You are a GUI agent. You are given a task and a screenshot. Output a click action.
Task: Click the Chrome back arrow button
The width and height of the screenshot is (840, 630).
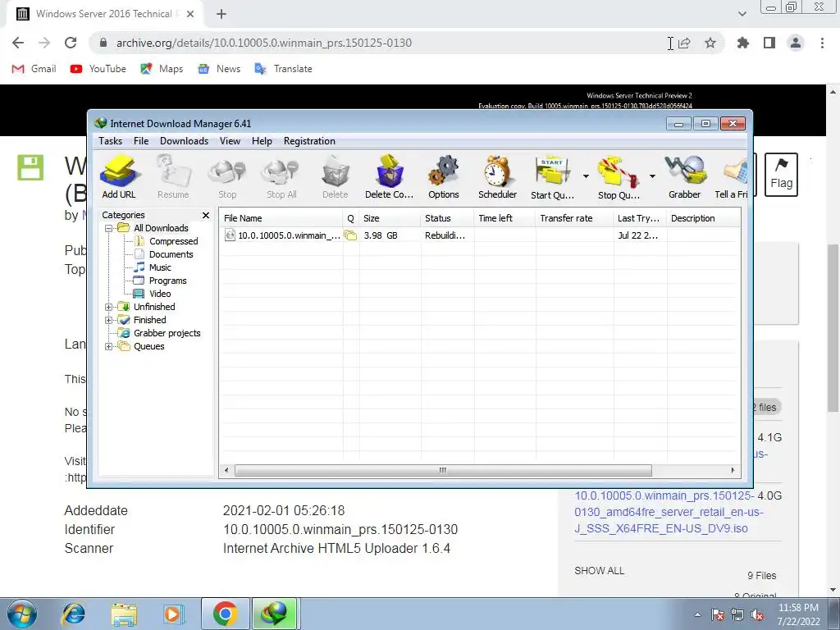pyautogui.click(x=18, y=43)
